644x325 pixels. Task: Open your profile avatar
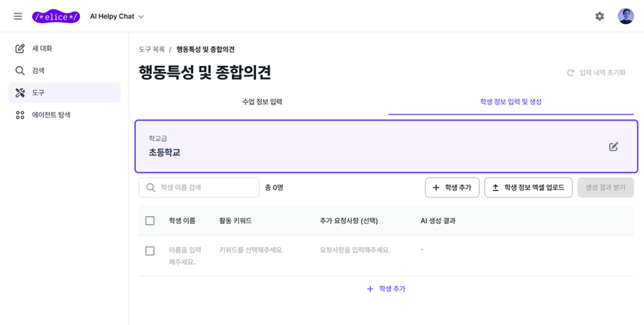pyautogui.click(x=625, y=16)
